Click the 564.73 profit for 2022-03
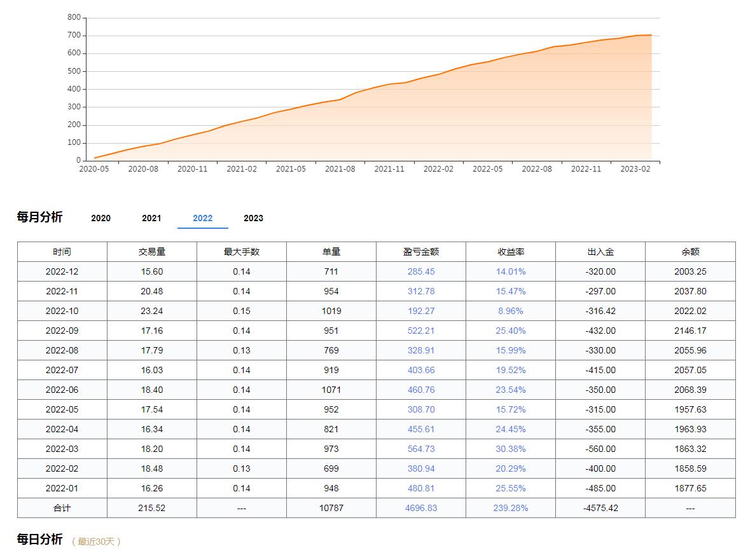Image resolution: width=748 pixels, height=560 pixels. [x=421, y=449]
